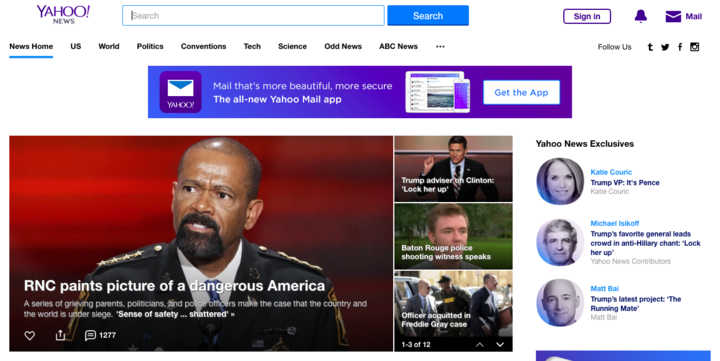Open Trump adviser on Clinton story thumbnail
This screenshot has height=361, width=720.
pos(453,169)
